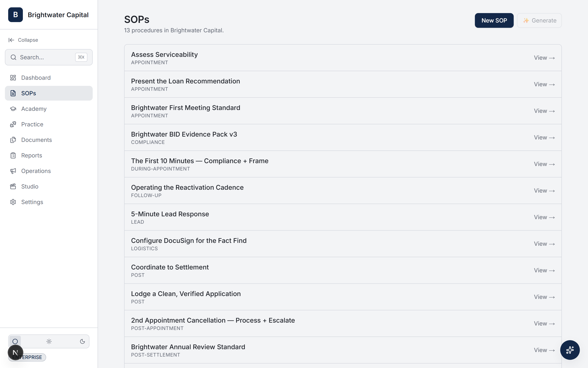
Task: Click the DURING-APPOINTMENT category label
Action: (160, 169)
